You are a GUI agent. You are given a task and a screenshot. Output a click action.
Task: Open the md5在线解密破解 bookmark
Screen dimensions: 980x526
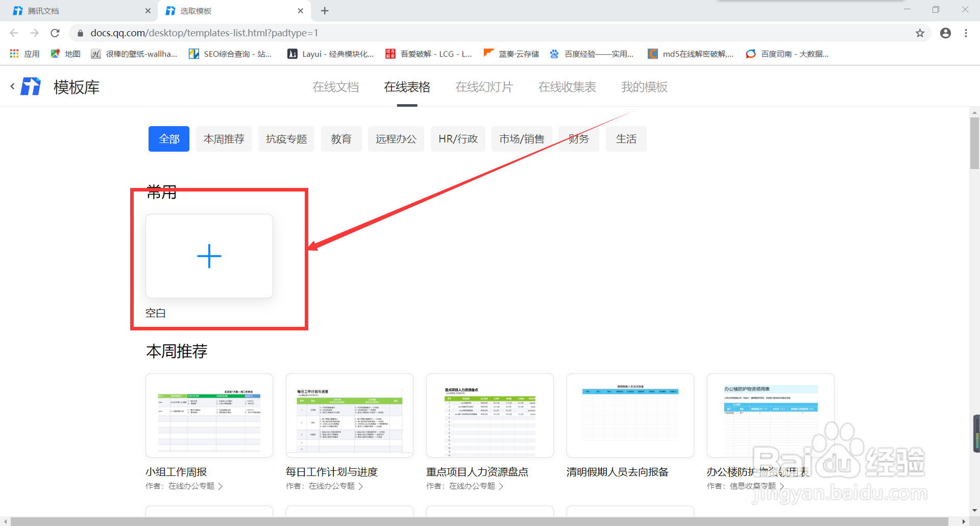691,54
